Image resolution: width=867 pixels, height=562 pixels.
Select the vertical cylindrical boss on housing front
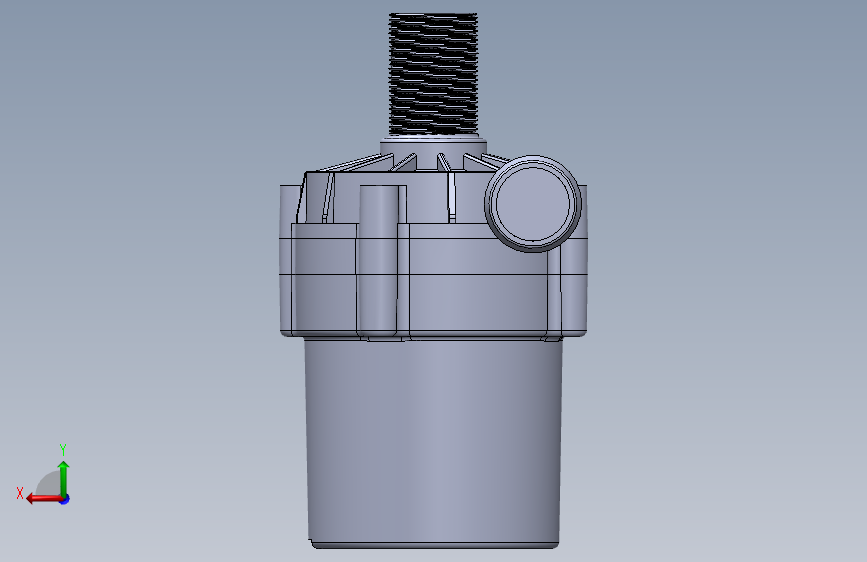(378, 261)
